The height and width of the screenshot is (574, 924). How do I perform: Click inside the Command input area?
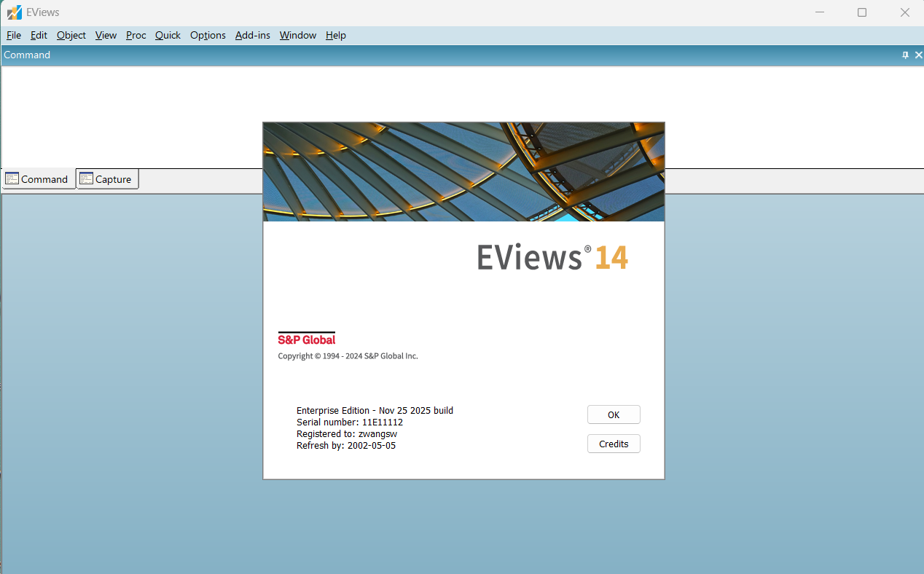pos(462,117)
